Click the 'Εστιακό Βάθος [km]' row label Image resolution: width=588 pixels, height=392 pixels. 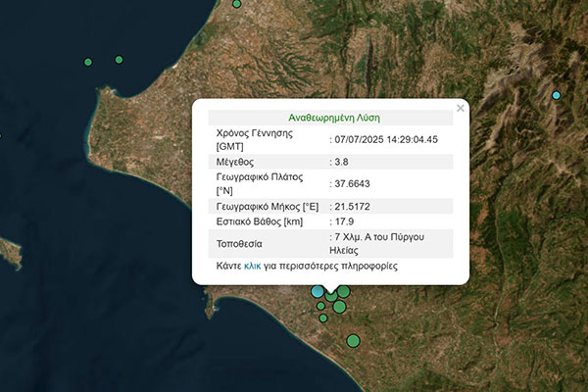260,221
